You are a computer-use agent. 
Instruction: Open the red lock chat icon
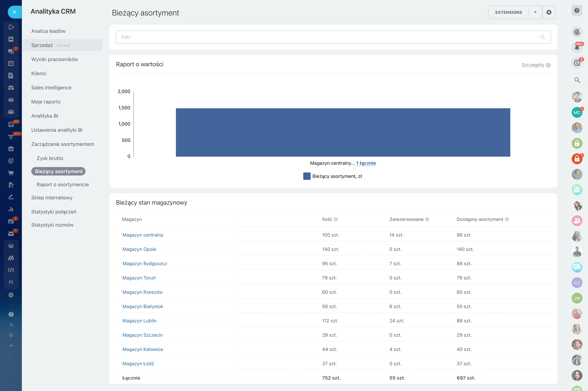coord(577,159)
